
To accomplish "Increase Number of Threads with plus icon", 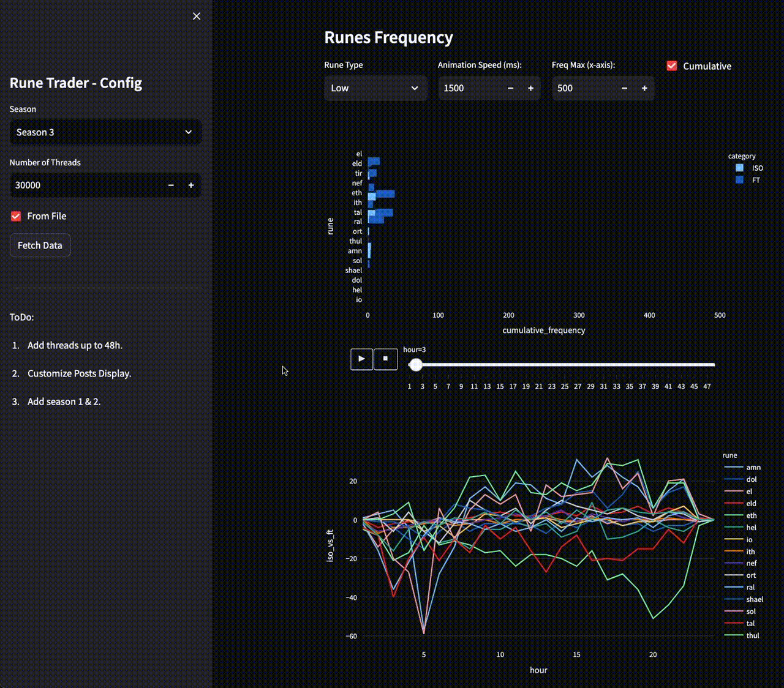I will coord(191,185).
